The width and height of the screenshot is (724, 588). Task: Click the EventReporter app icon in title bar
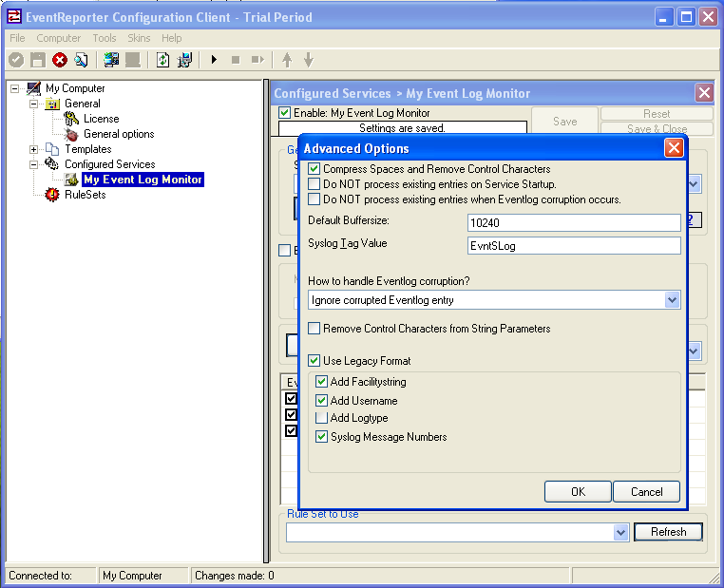point(14,16)
